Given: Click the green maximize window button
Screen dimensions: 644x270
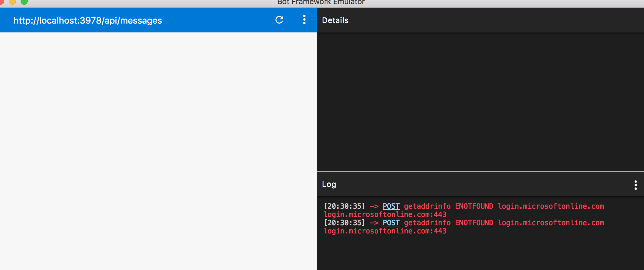Looking at the screenshot, I should tap(24, 2).
